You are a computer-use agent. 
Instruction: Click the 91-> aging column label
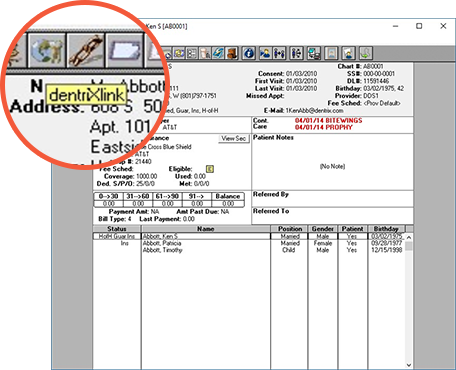coord(197,196)
